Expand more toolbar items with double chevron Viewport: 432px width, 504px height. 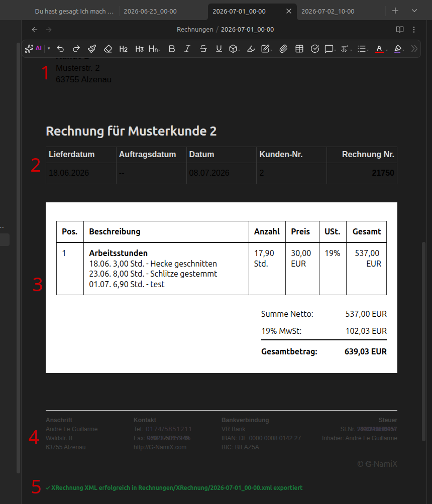[x=414, y=49]
